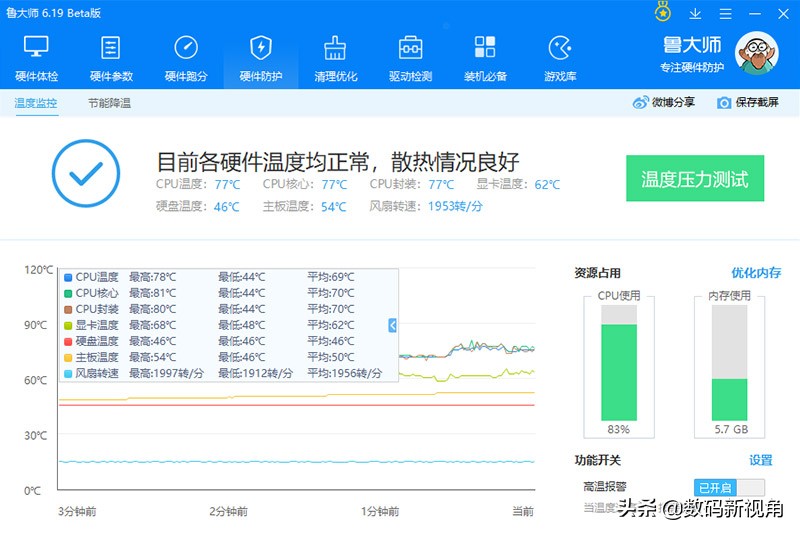Click 最高:81℃ CPU核心 value

tap(152, 293)
